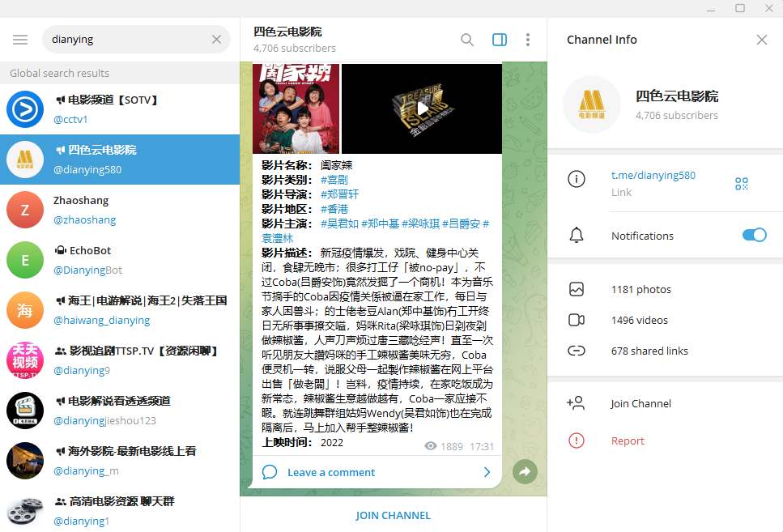Open the EchoBot search result

[x=120, y=260]
